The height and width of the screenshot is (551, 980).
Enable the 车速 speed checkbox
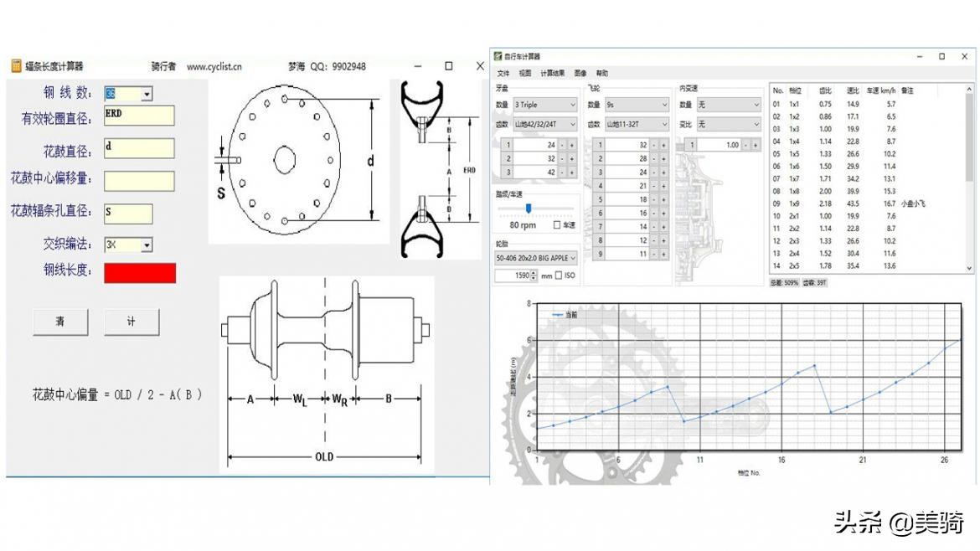pyautogui.click(x=557, y=225)
